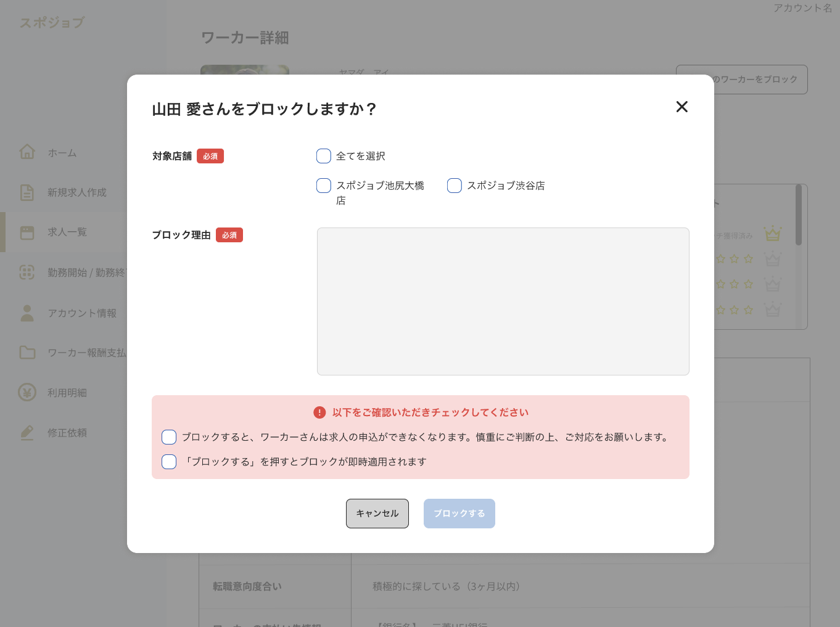Click the 求人一覧 card icon
The width and height of the screenshot is (840, 627).
click(27, 232)
